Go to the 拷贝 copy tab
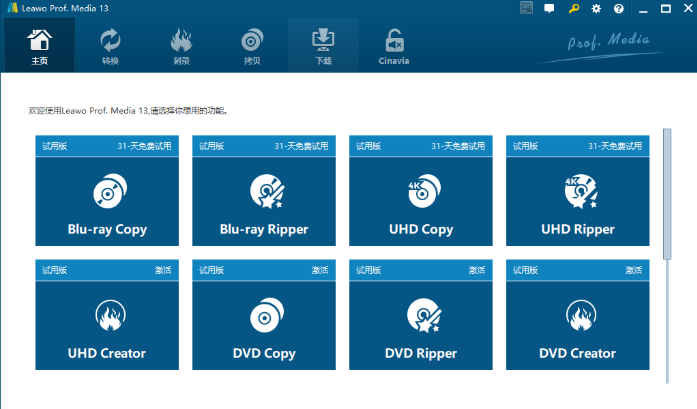This screenshot has height=409, width=697. coord(252,45)
